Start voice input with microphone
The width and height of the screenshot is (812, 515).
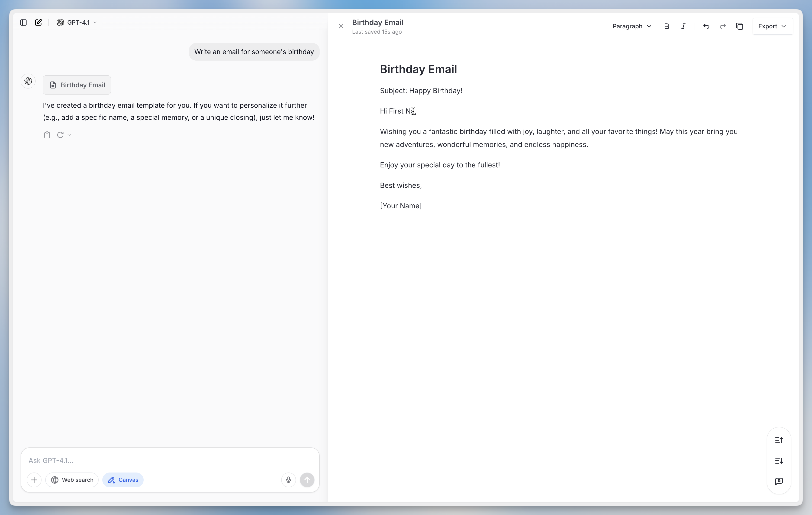pyautogui.click(x=289, y=480)
